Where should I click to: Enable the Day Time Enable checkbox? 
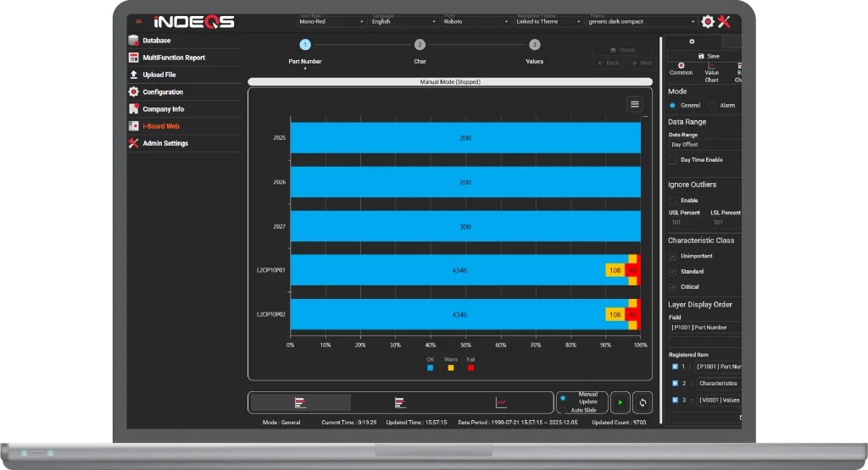(x=673, y=160)
